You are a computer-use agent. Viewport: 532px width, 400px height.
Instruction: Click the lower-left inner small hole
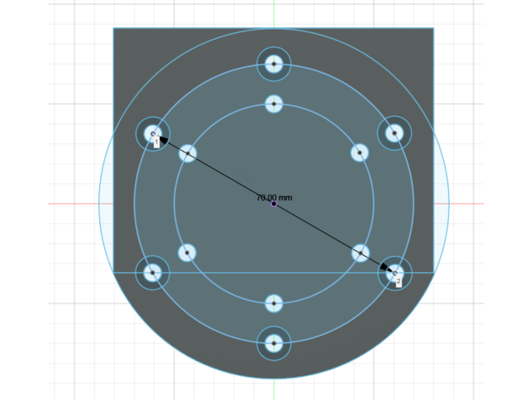(187, 253)
